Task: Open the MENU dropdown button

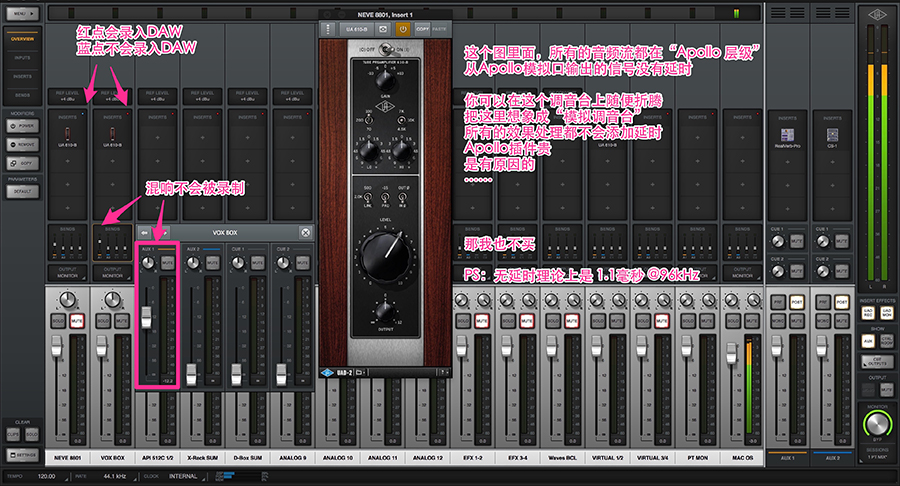Action: click(x=22, y=13)
